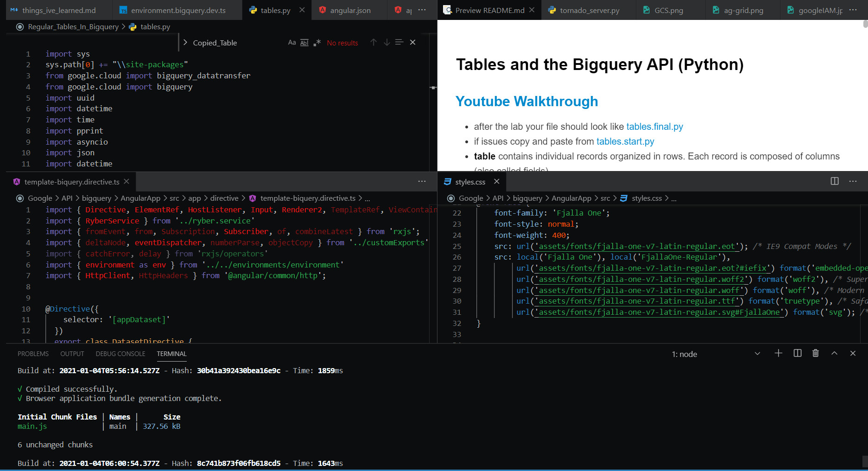
Task: Click the terminal scrollbar thumb
Action: (865, 461)
